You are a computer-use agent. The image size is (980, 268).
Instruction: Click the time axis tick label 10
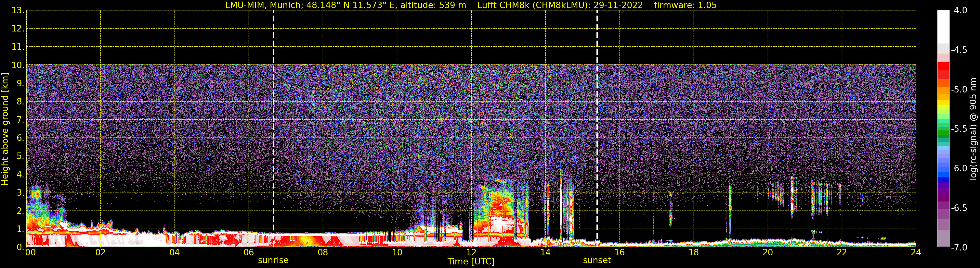coord(397,252)
